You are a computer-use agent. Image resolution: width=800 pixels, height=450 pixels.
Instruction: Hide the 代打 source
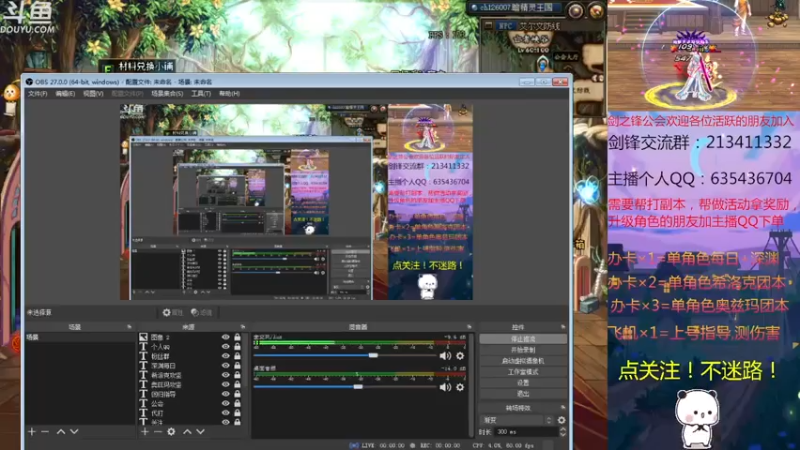226,413
